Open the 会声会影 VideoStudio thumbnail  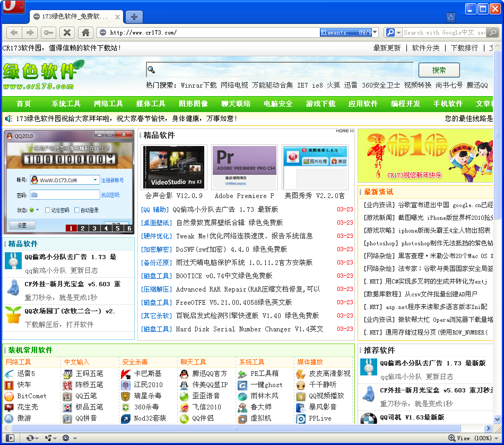174,167
